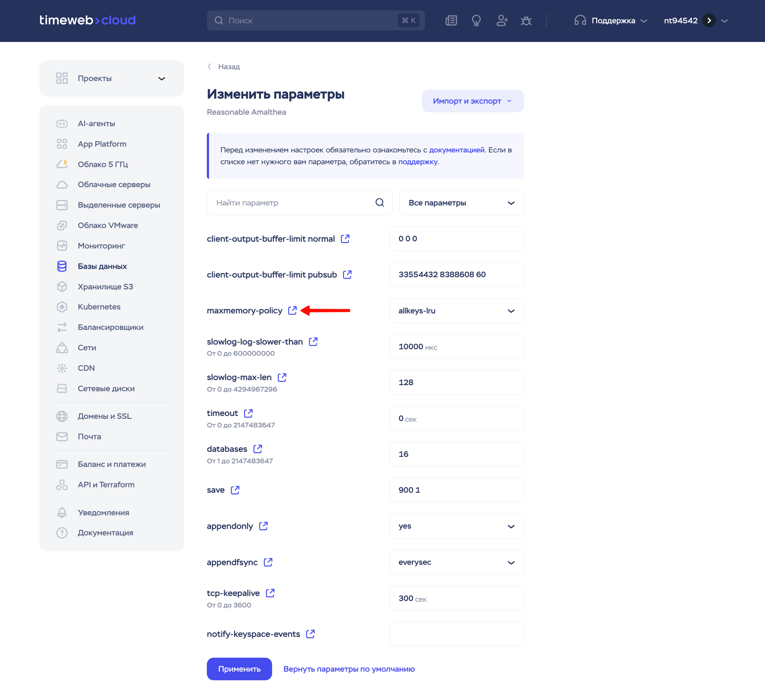
Task: Open Сети in the sidebar
Action: click(x=87, y=348)
